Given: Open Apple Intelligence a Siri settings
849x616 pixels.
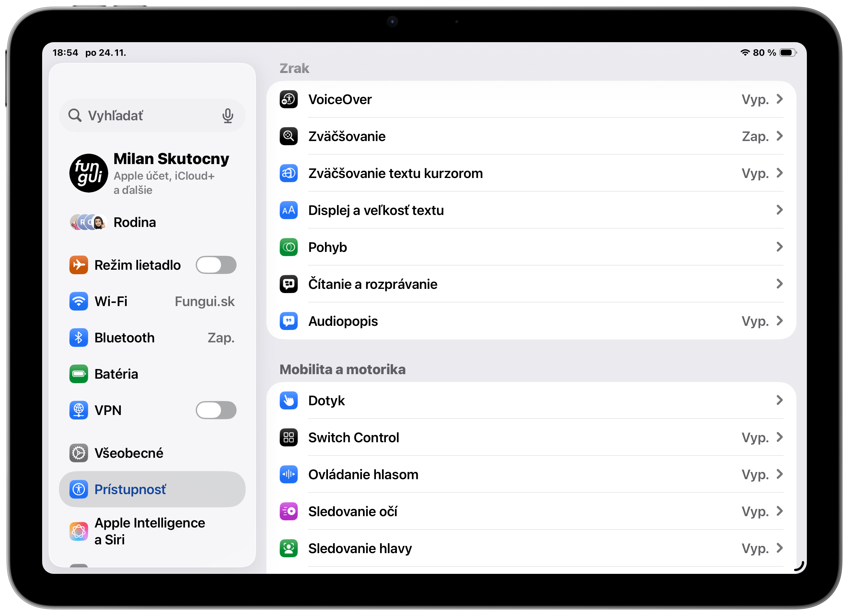Looking at the screenshot, I should (x=150, y=531).
